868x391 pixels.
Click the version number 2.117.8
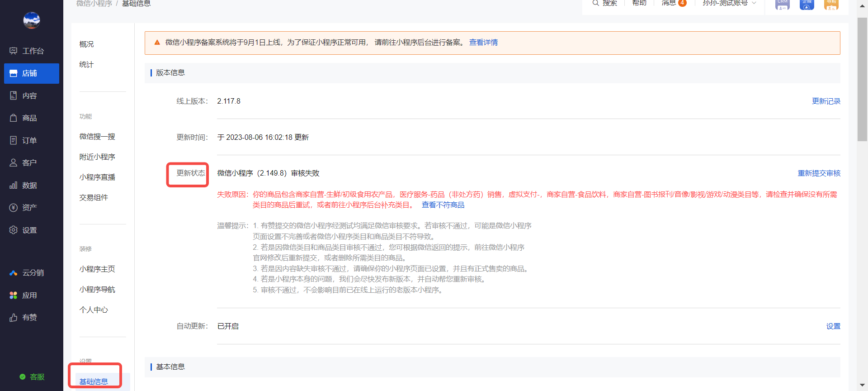(x=229, y=101)
